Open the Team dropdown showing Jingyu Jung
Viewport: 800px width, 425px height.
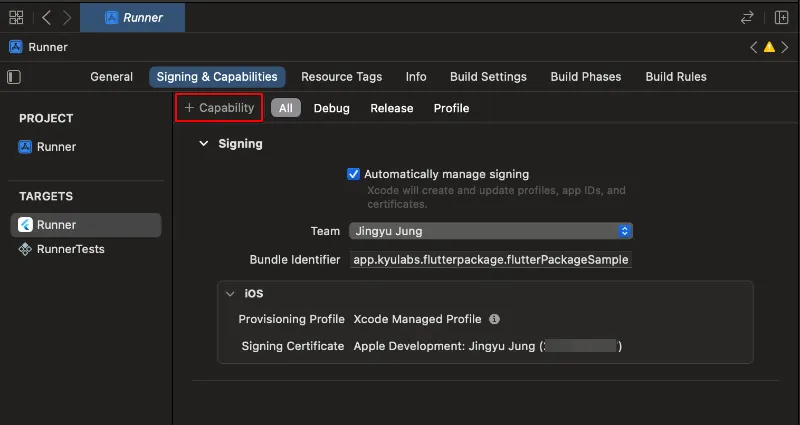pos(490,231)
